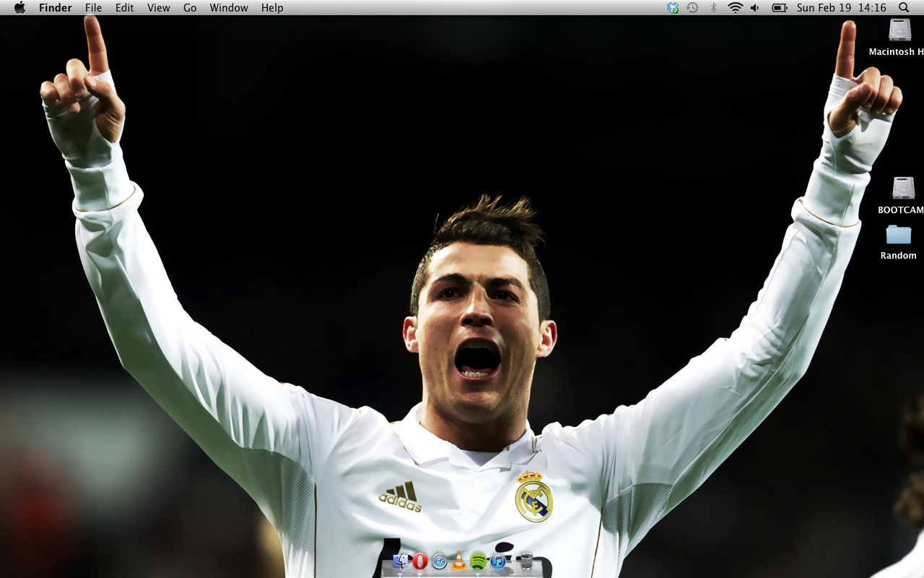Open the Finder application menu
The width and height of the screenshot is (924, 578).
point(56,8)
